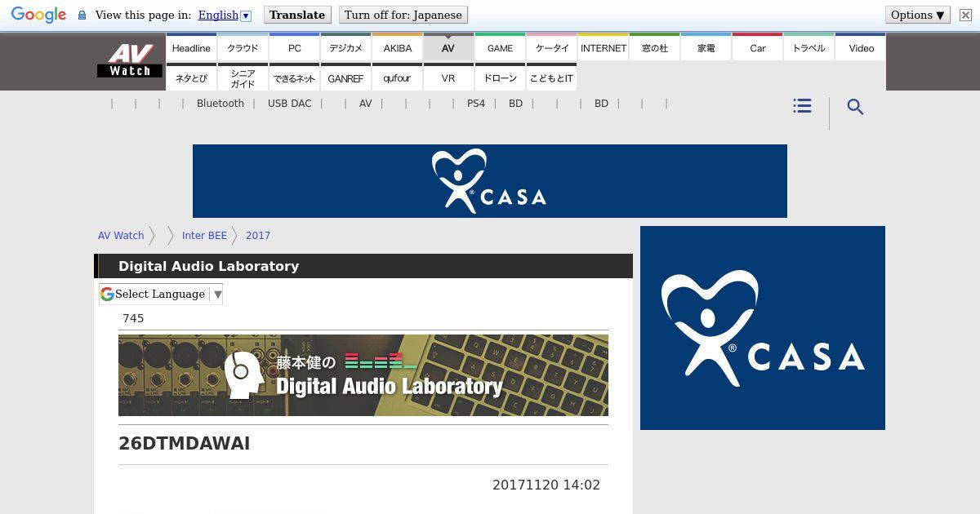Click the article title 26DTMDAWAI
The image size is (980, 514).
(185, 444)
